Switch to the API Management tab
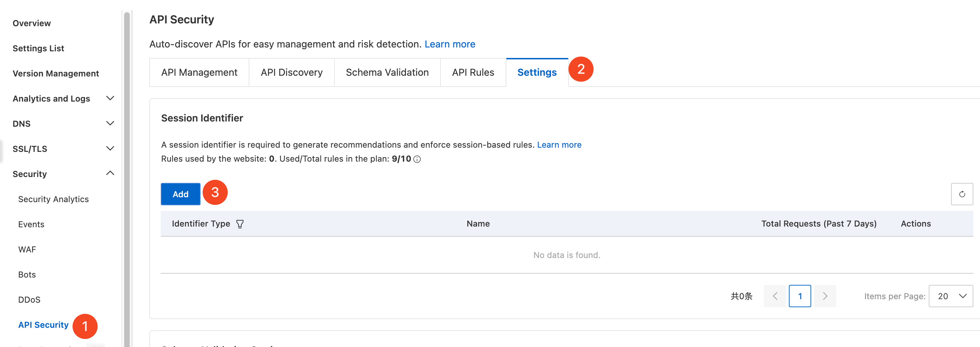980x347 pixels. 199,72
